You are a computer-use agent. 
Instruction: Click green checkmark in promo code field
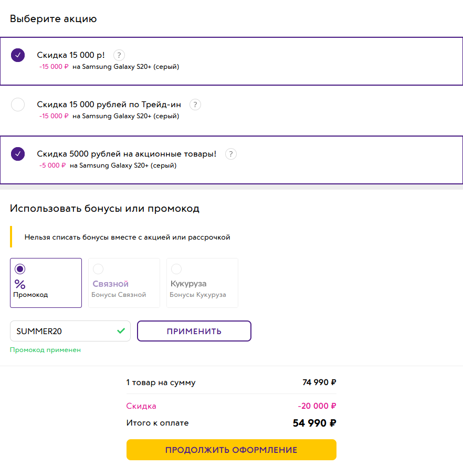tap(121, 331)
